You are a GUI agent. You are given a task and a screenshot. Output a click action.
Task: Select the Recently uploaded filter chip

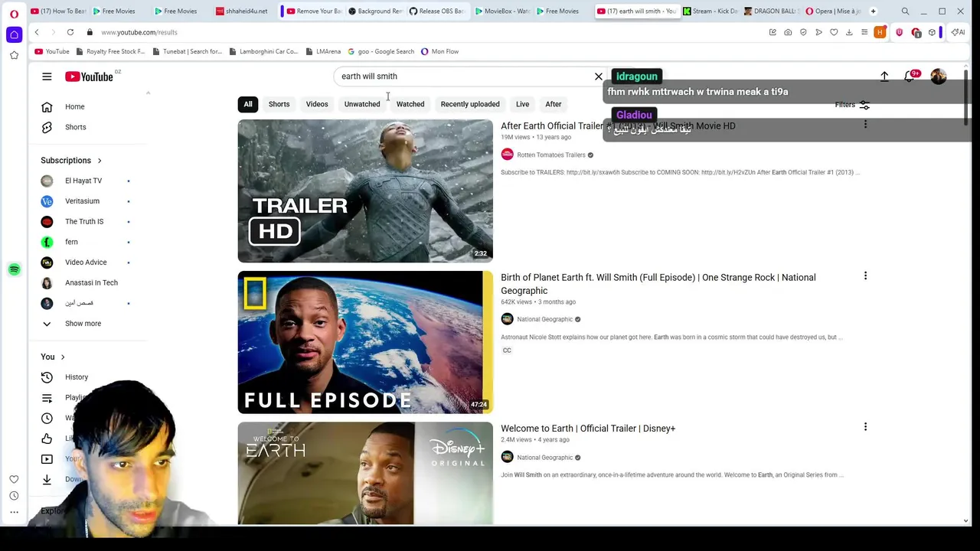[x=470, y=104]
